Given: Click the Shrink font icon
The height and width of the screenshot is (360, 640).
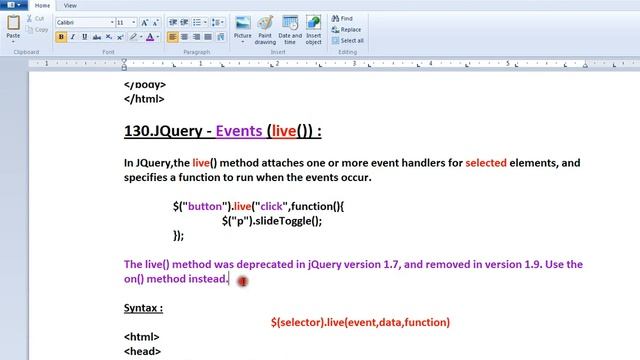Looking at the screenshot, I should coord(156,22).
